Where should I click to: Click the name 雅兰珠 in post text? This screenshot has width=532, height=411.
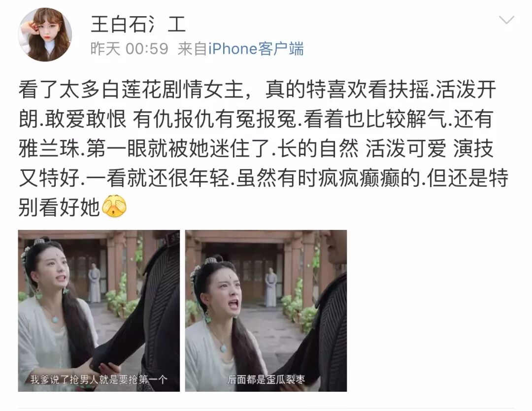49,148
